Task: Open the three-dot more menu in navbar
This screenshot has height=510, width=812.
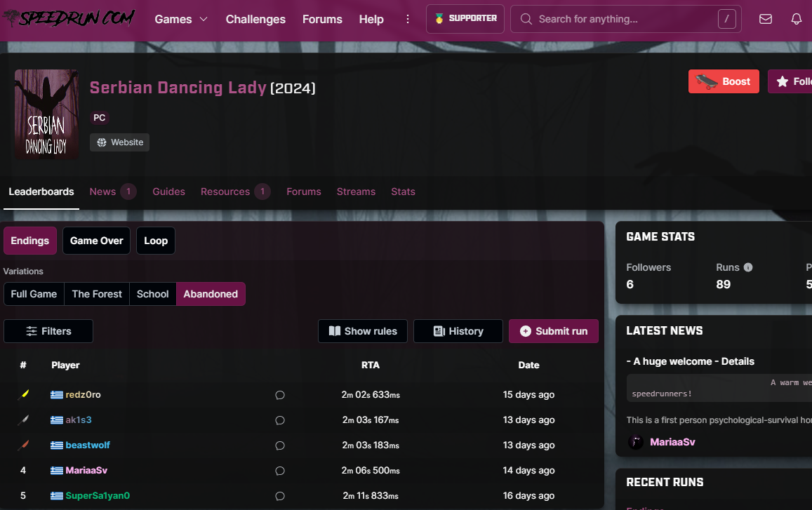Action: click(408, 19)
